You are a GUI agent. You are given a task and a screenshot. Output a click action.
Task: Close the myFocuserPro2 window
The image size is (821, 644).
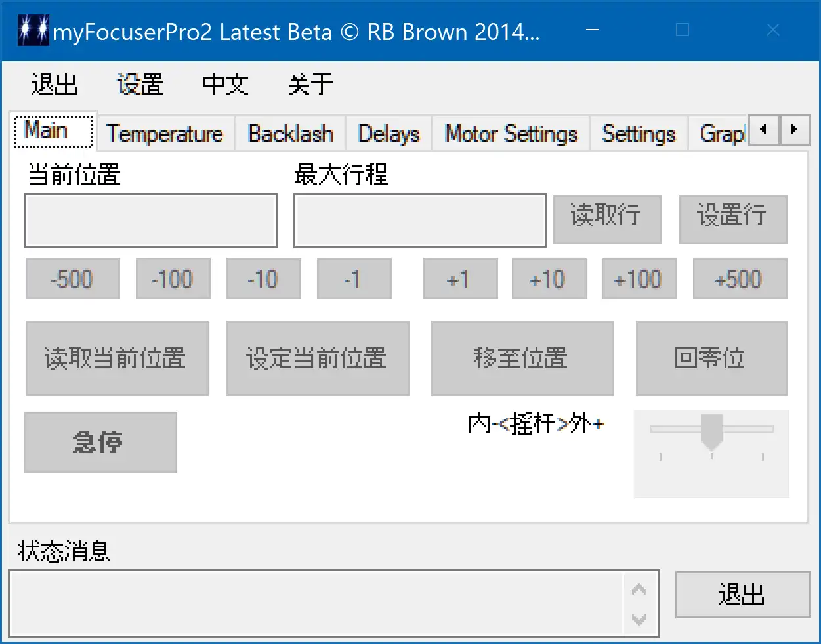[x=773, y=30]
